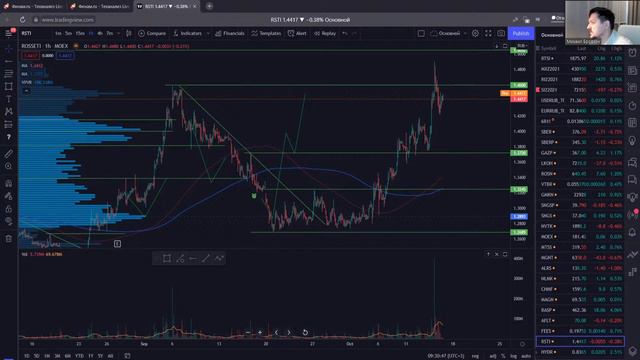This screenshot has height=360, width=640.
Task: Set date range to 1Y
Action: point(91,356)
